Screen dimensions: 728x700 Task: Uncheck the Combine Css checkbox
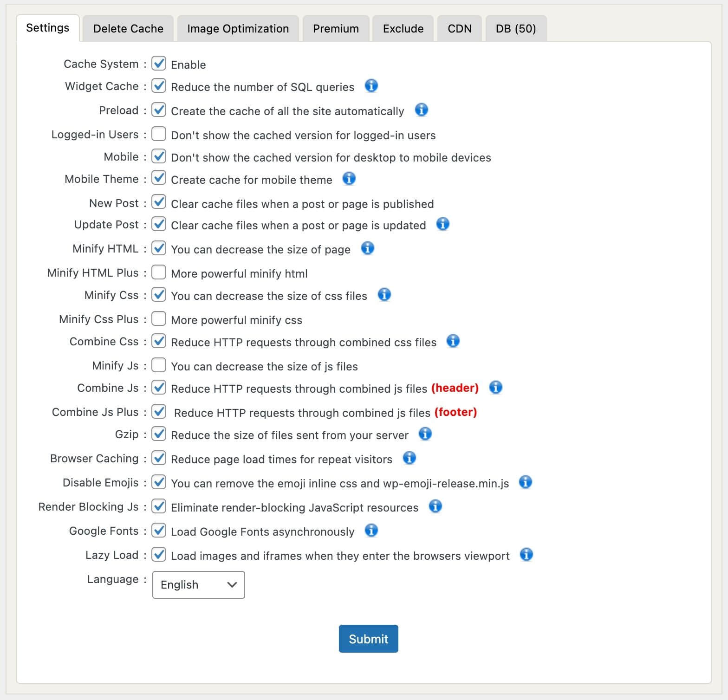159,341
